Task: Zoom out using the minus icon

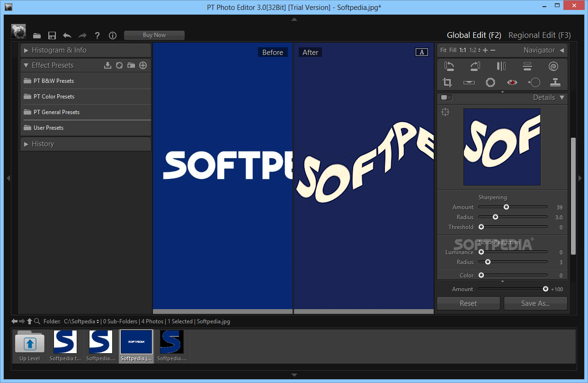Action: pos(493,50)
